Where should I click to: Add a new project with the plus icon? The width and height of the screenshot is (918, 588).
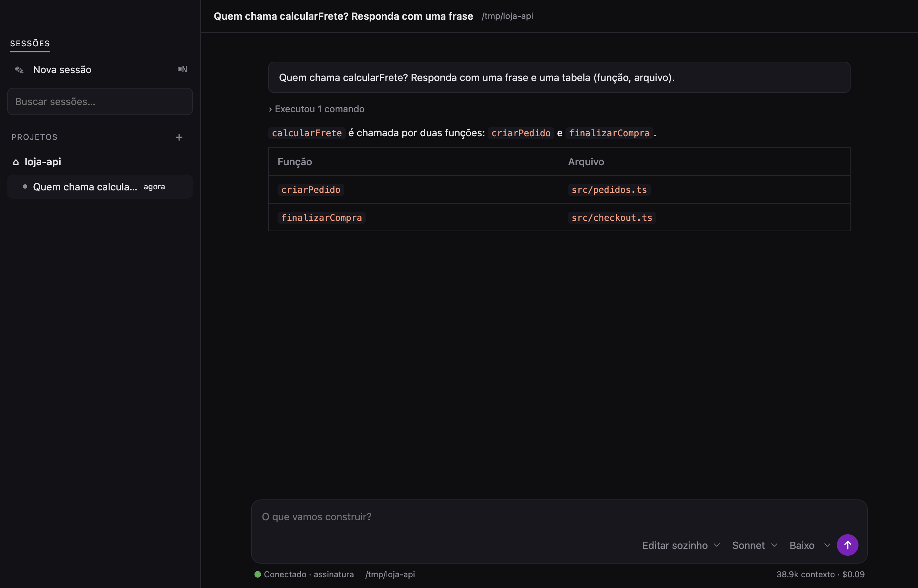[179, 137]
